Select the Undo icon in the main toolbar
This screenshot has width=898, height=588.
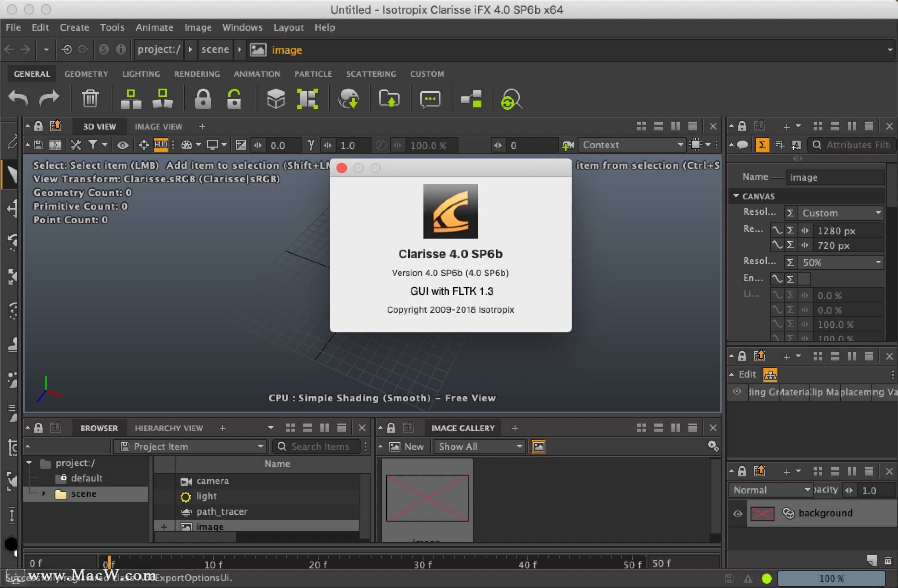pos(17,98)
